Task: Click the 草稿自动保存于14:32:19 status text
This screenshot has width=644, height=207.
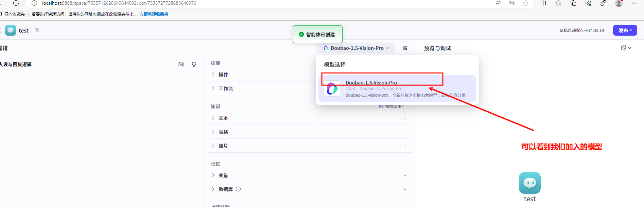Action: coord(582,30)
